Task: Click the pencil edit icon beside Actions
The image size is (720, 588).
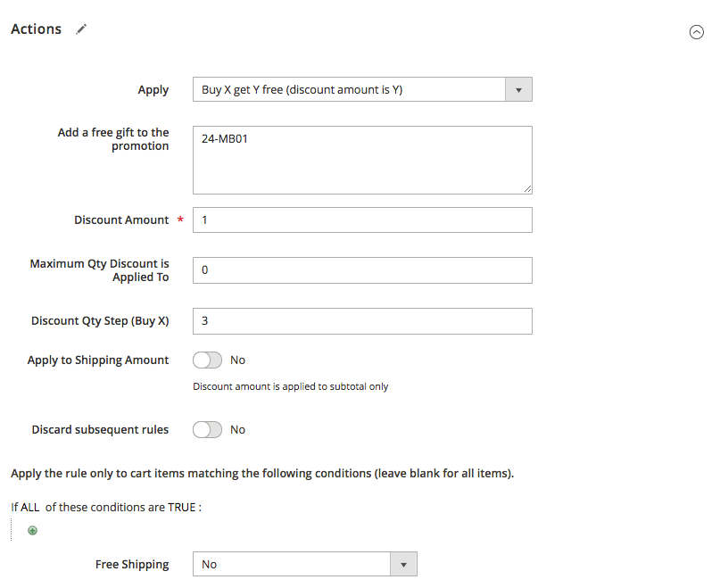Action: click(82, 29)
